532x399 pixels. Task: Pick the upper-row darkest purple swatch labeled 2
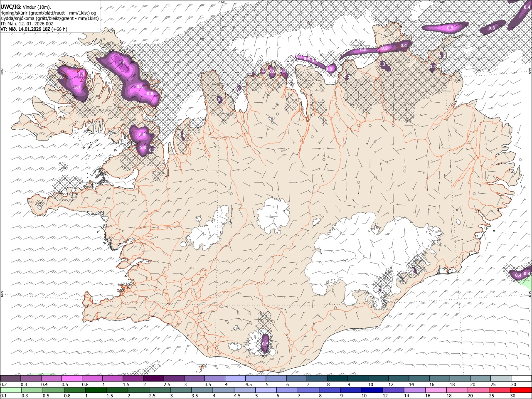coord(153,379)
